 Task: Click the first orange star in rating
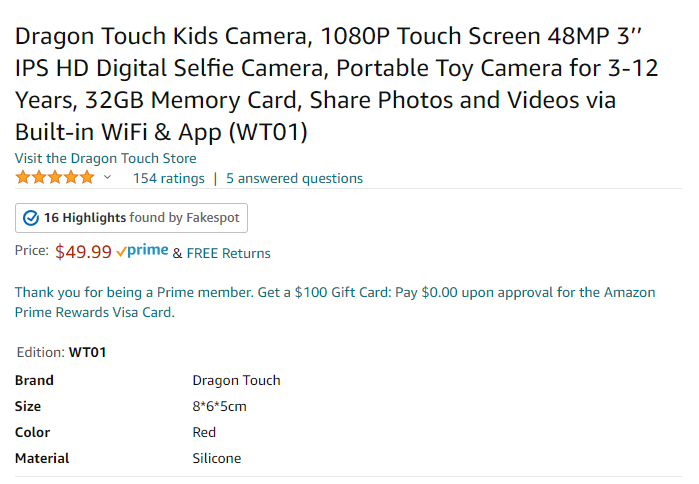pyautogui.click(x=23, y=177)
